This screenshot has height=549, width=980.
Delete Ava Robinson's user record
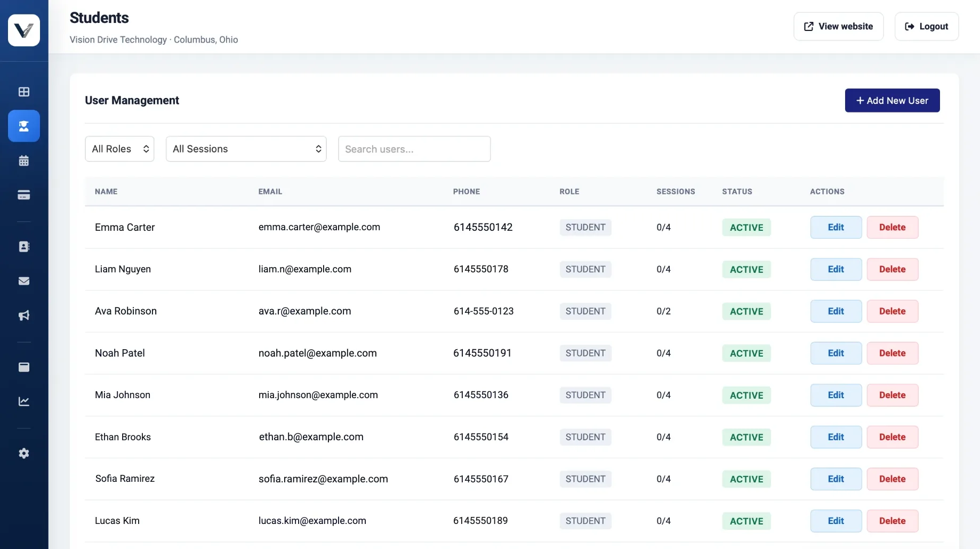coord(892,311)
